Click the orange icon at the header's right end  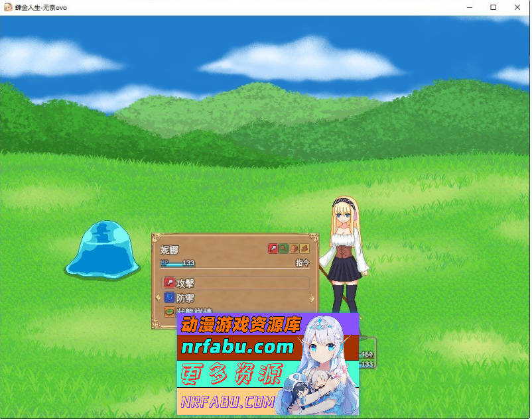click(304, 249)
